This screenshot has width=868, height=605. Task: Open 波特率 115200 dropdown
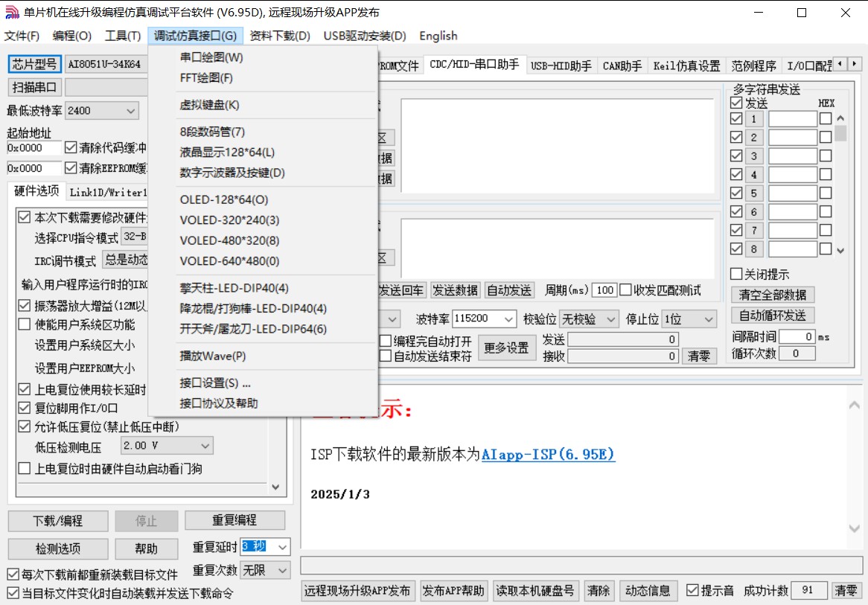click(484, 318)
